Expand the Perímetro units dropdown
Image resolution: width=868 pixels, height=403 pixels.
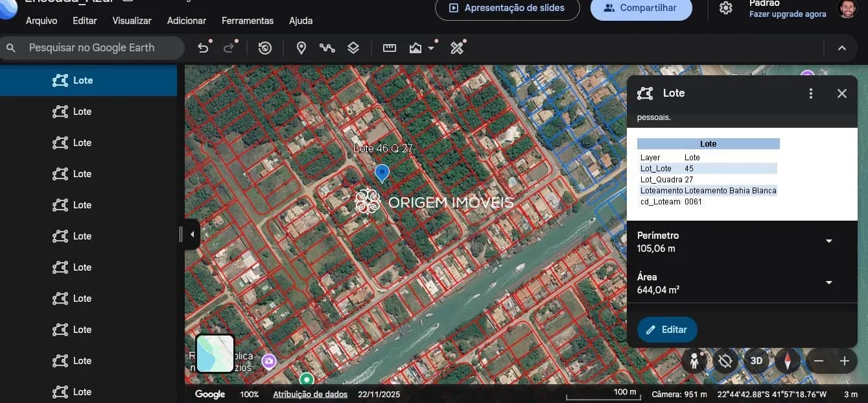point(828,241)
